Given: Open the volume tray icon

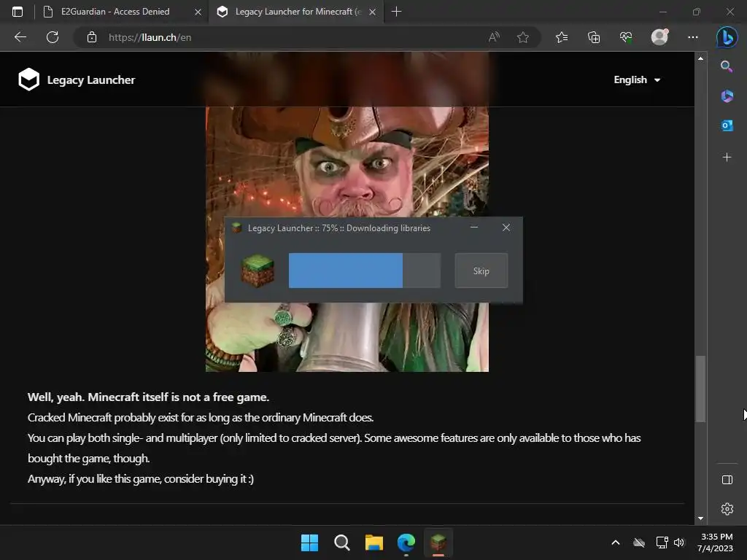Looking at the screenshot, I should point(679,542).
